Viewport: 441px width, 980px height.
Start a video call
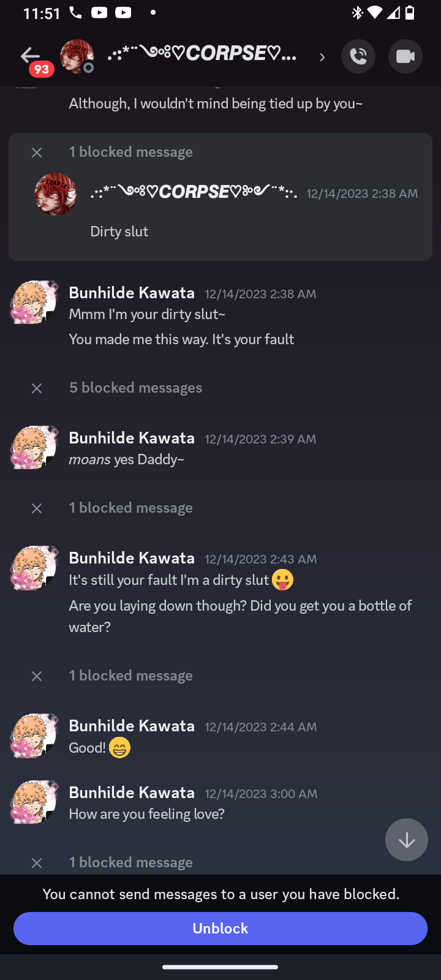click(405, 56)
